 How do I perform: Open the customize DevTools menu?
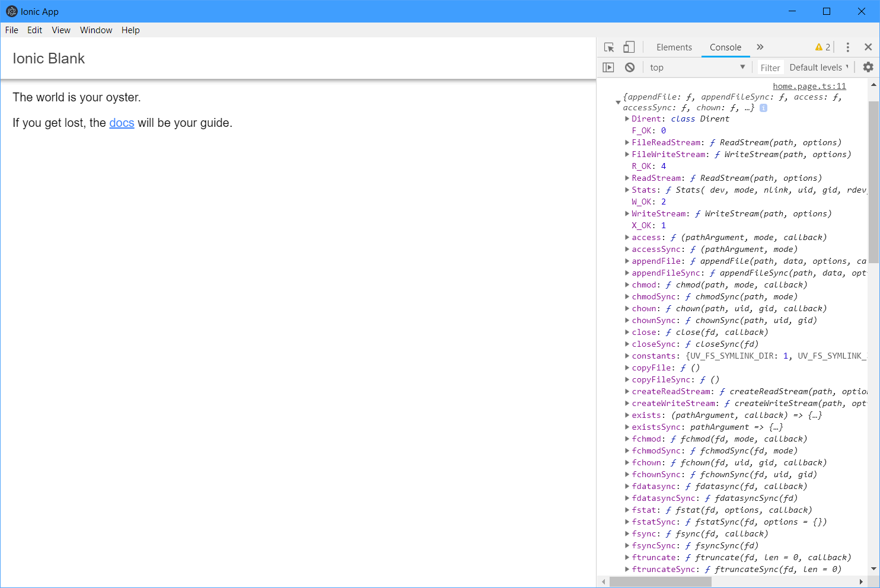(x=848, y=47)
